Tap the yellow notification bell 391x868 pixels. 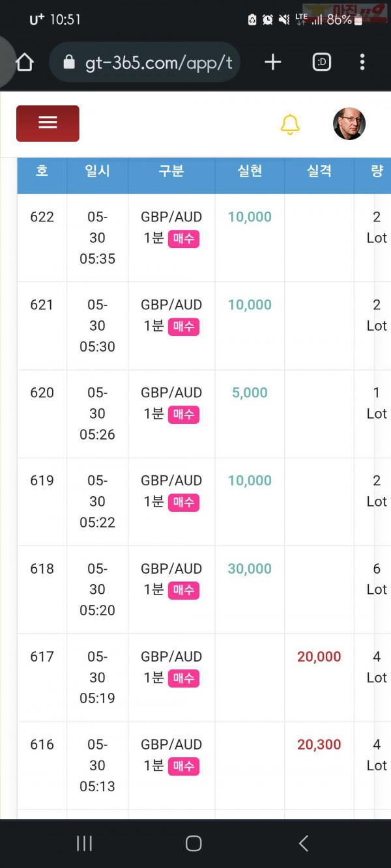tap(290, 124)
